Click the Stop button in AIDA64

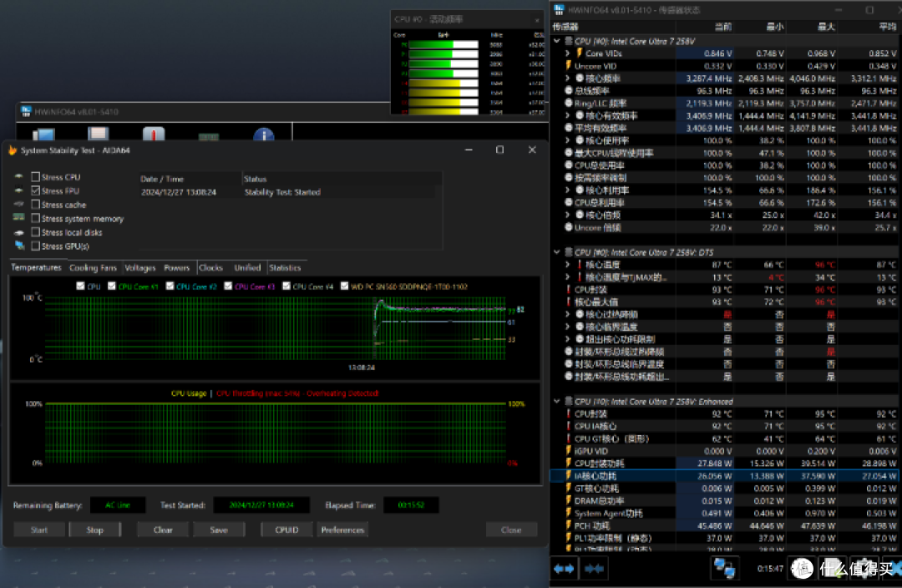(95, 530)
